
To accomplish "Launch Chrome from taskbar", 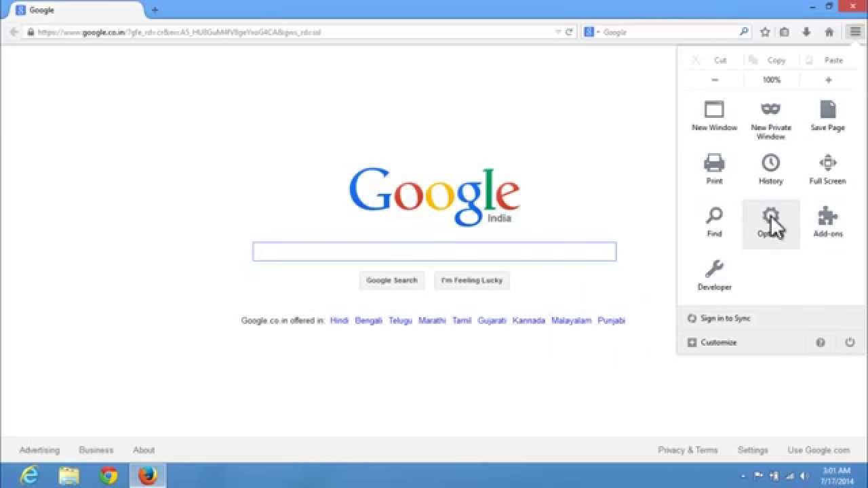I will (x=108, y=476).
